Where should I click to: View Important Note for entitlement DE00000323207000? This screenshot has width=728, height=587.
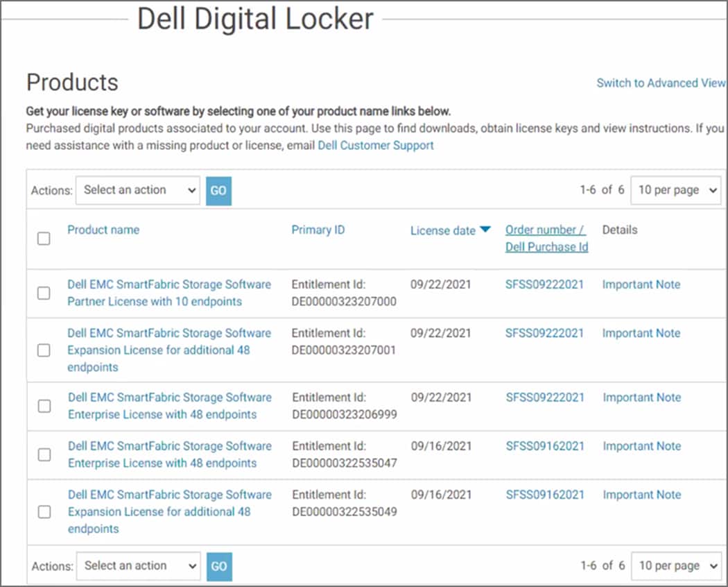(641, 284)
